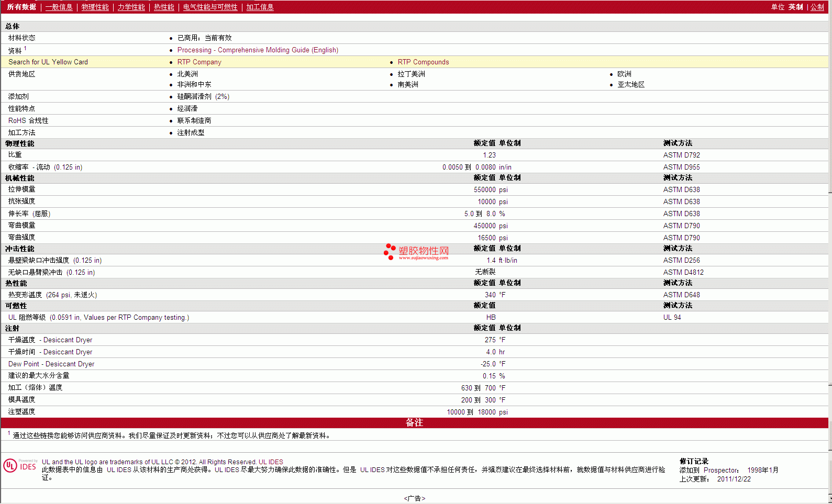
Task: Open UL 94 test method link
Action: 672,317
